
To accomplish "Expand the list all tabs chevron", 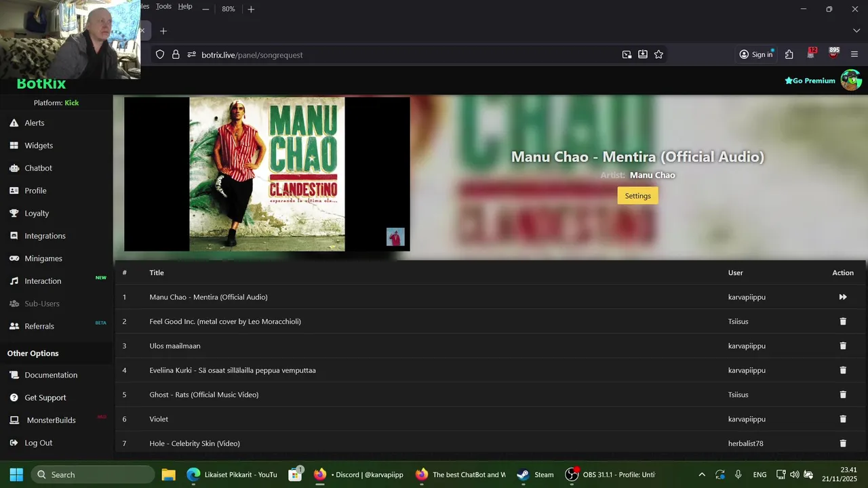I will pyautogui.click(x=856, y=31).
